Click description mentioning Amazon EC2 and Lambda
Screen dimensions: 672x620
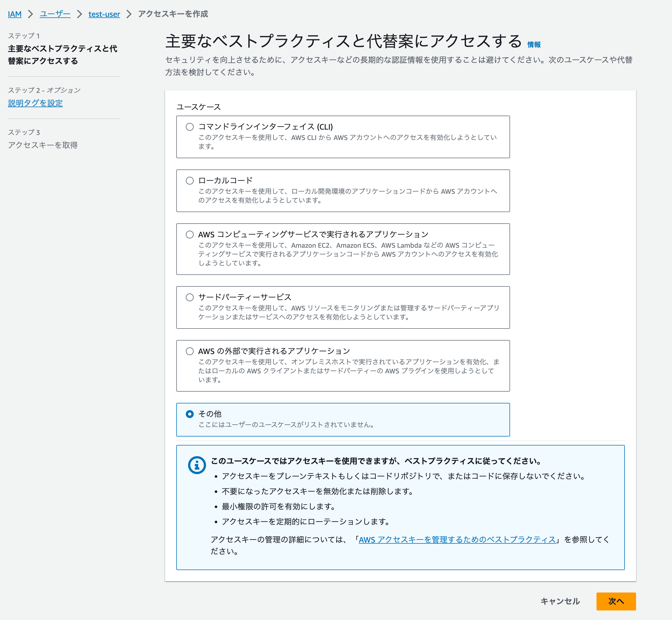tap(348, 254)
